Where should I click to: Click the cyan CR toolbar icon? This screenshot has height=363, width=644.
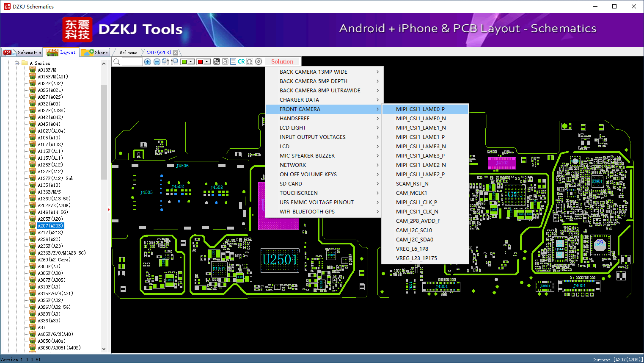click(x=241, y=61)
